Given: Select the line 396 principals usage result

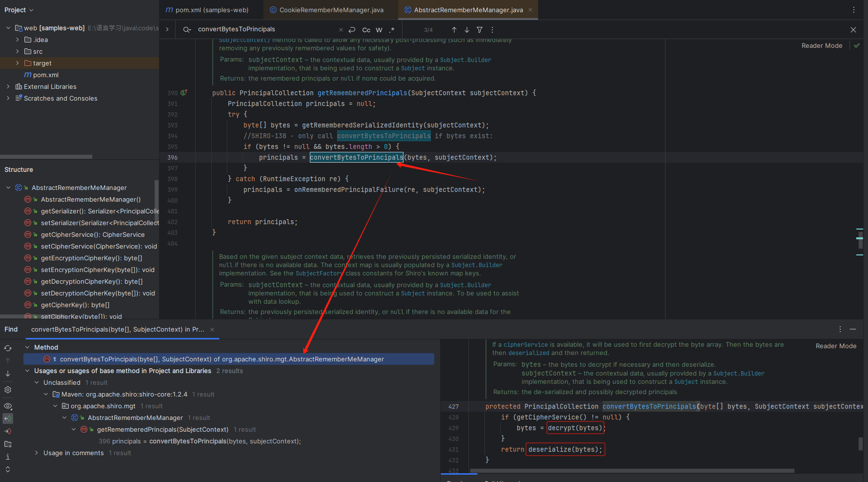Looking at the screenshot, I should pyautogui.click(x=200, y=441).
